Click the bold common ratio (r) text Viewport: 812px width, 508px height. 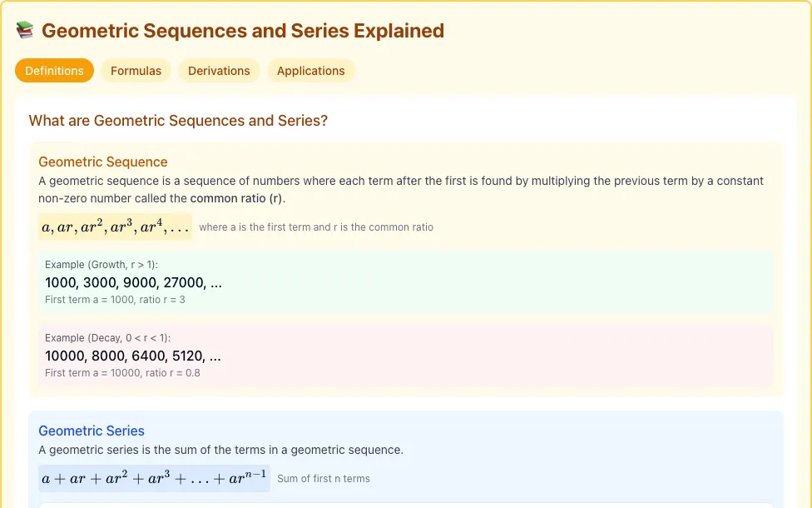(x=236, y=198)
